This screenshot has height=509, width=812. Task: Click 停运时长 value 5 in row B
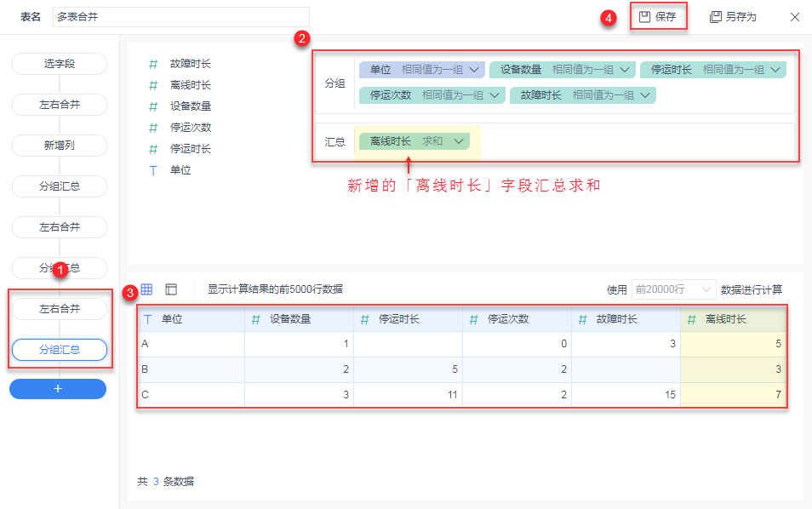point(408,369)
